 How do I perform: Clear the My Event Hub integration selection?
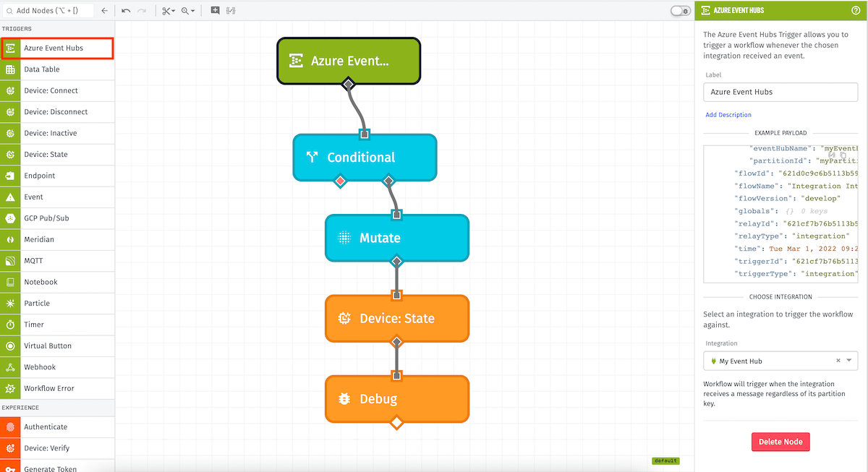pos(838,361)
